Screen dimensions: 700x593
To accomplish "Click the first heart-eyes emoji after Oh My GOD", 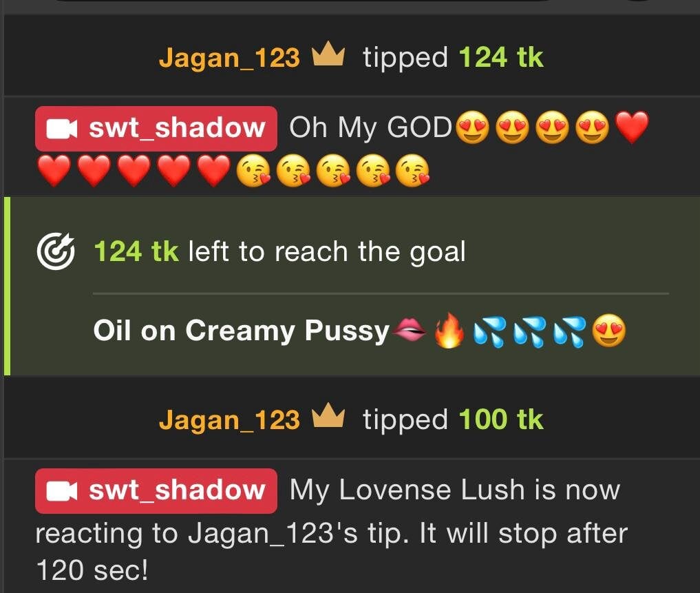I will coord(472,127).
